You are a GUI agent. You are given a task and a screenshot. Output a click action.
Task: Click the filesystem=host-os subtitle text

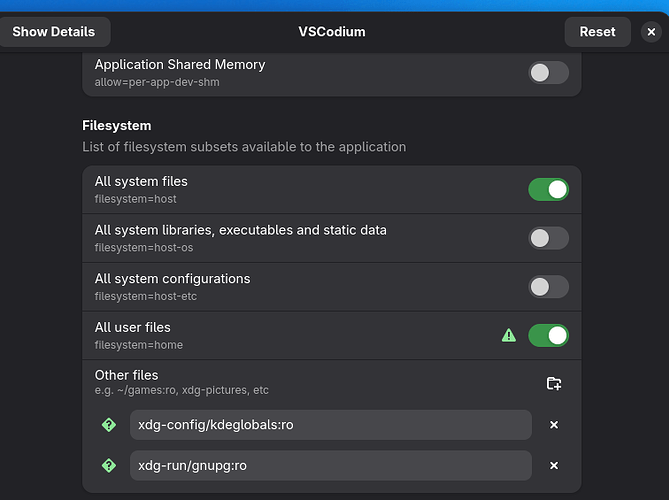click(x=144, y=248)
